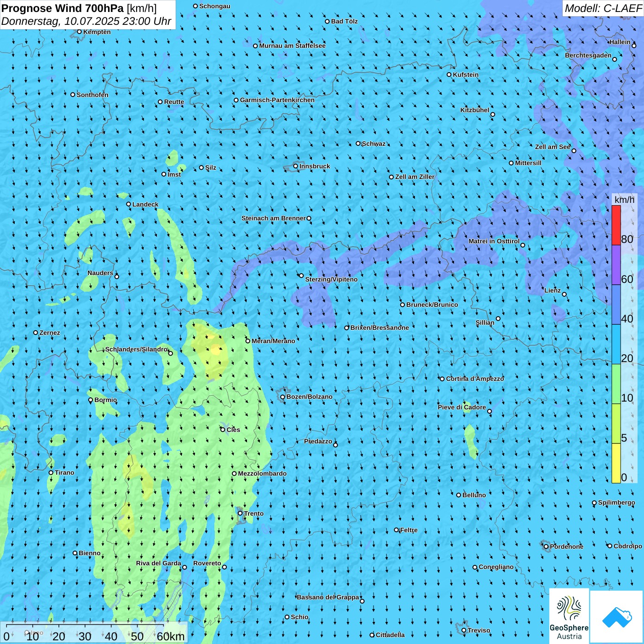Click the 'Bruneck/Brunico' city label
The height and width of the screenshot is (644, 644).
click(432, 305)
